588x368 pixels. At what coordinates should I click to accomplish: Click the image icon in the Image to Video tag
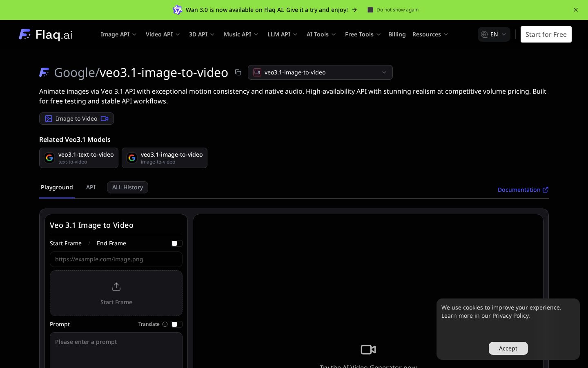click(49, 119)
